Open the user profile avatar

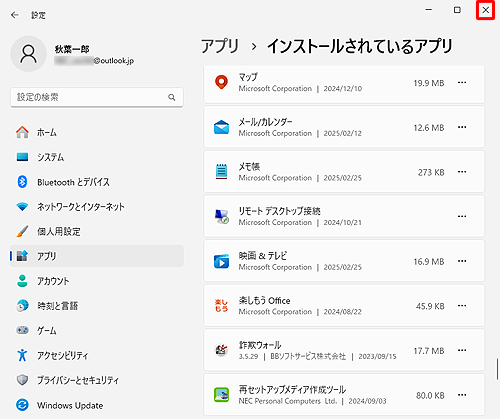pyautogui.click(x=28, y=54)
